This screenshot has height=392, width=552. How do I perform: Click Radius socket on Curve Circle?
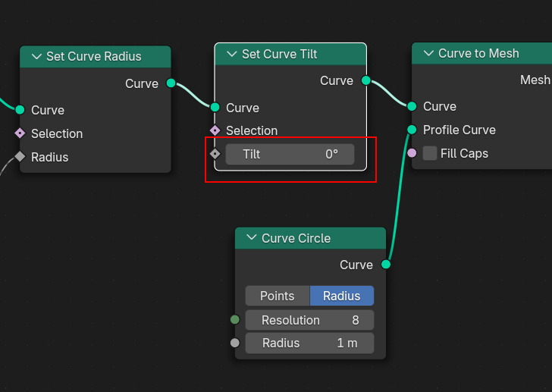click(235, 343)
